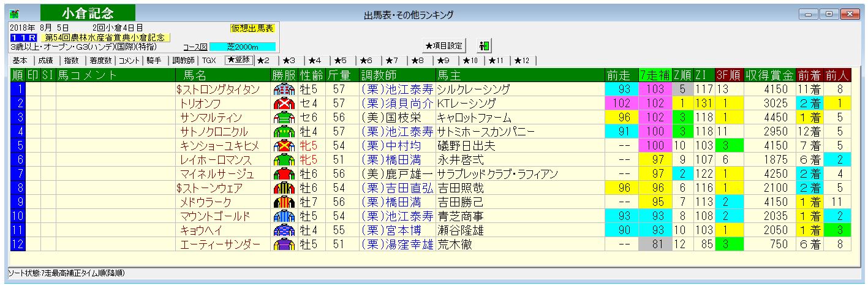
Task: Click the racing silk icon for マイネルサージュ
Action: [x=284, y=173]
